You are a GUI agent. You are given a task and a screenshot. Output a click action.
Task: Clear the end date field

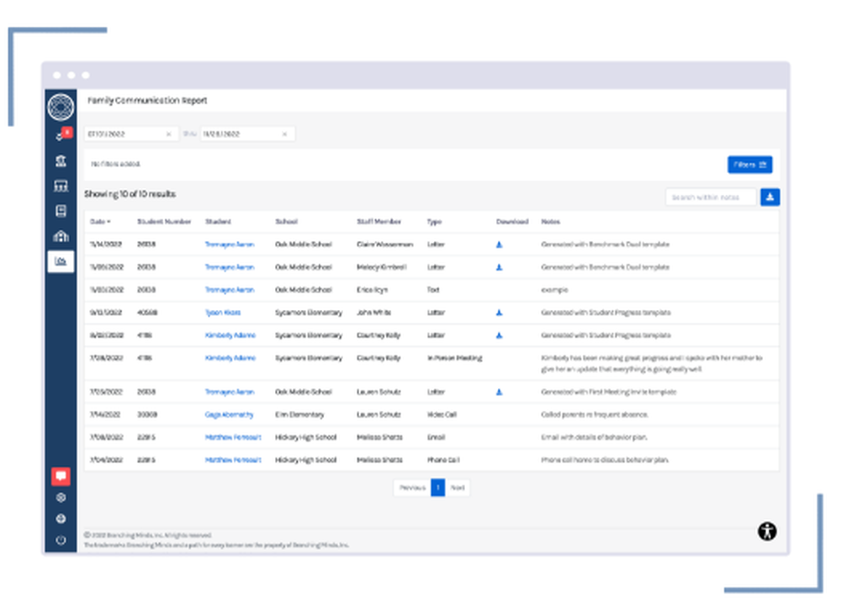(x=284, y=134)
